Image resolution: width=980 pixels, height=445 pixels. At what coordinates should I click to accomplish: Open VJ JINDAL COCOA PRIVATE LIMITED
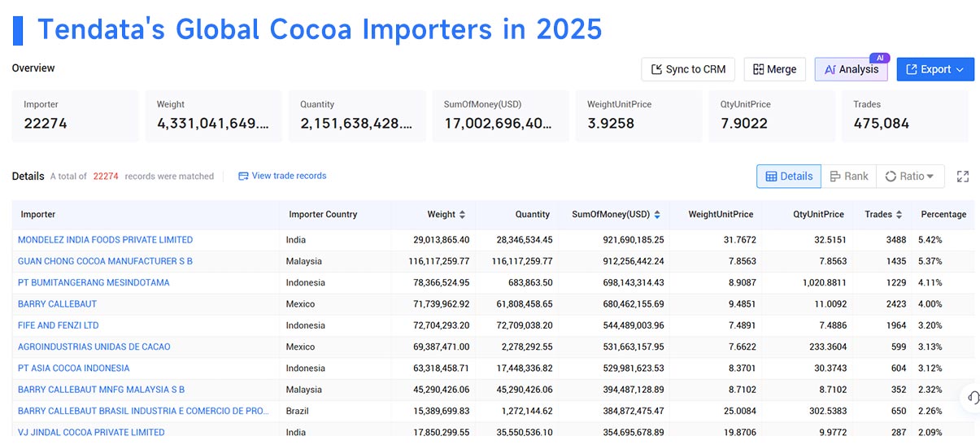click(91, 432)
